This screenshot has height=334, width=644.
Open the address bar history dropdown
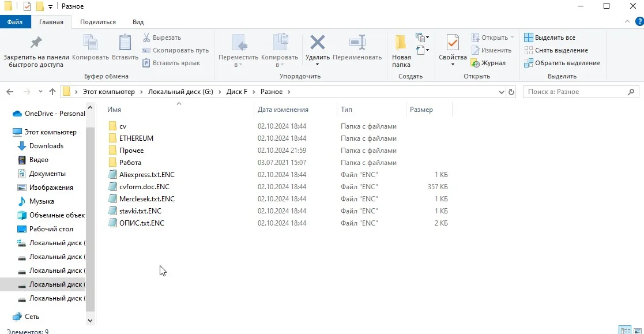[500, 92]
